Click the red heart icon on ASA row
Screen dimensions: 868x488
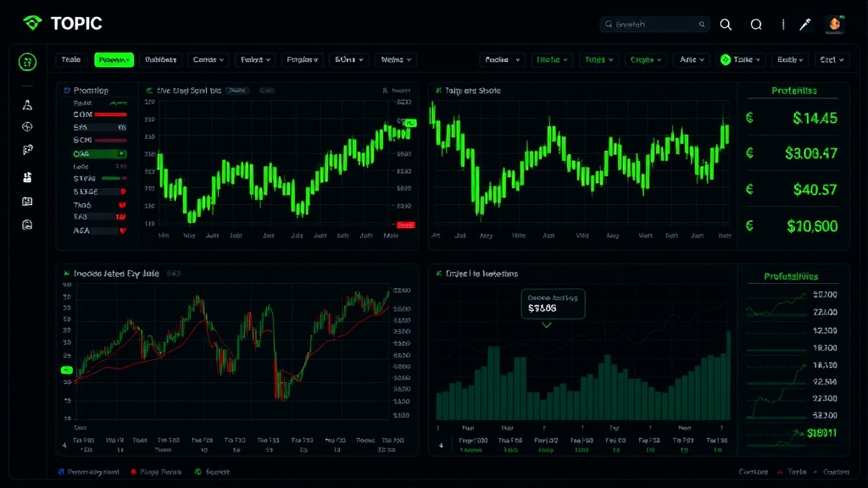123,230
